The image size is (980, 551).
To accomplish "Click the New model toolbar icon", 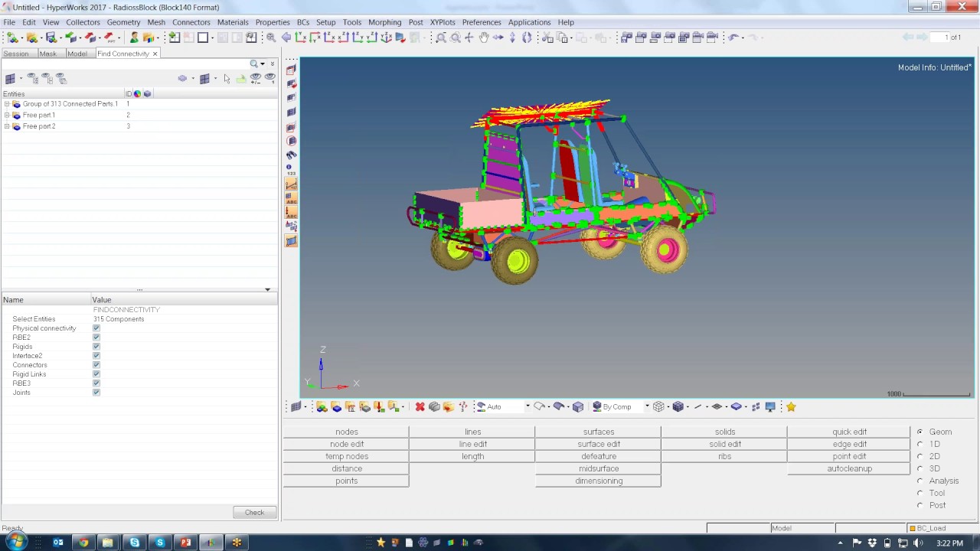I will (x=11, y=37).
